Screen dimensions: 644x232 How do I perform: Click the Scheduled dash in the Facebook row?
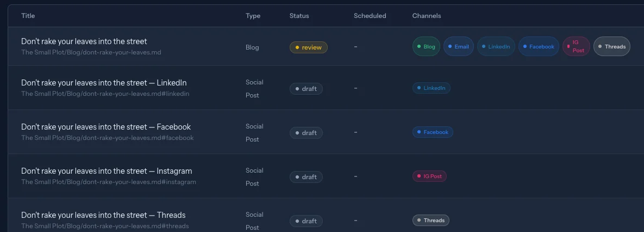(x=355, y=132)
